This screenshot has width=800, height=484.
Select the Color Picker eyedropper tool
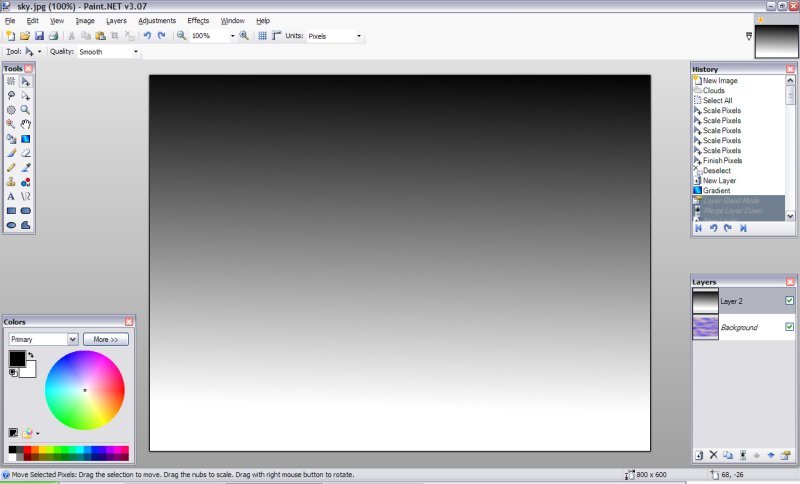click(x=26, y=168)
